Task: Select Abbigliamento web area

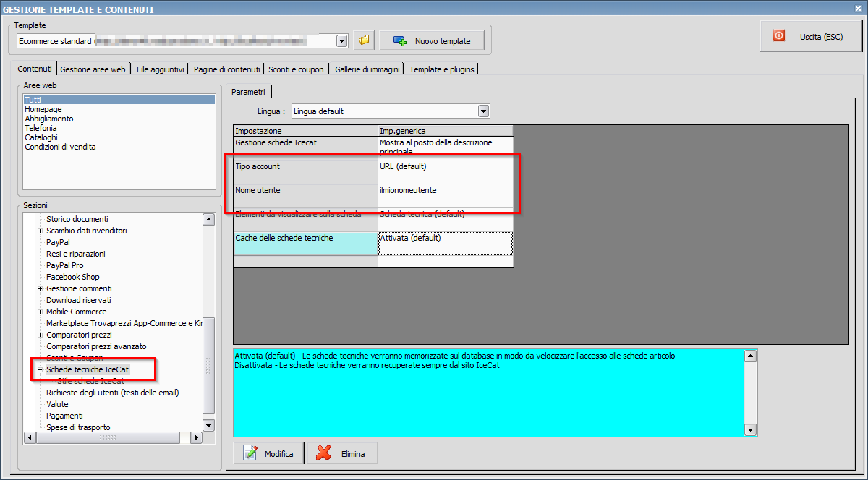Action: coord(49,119)
